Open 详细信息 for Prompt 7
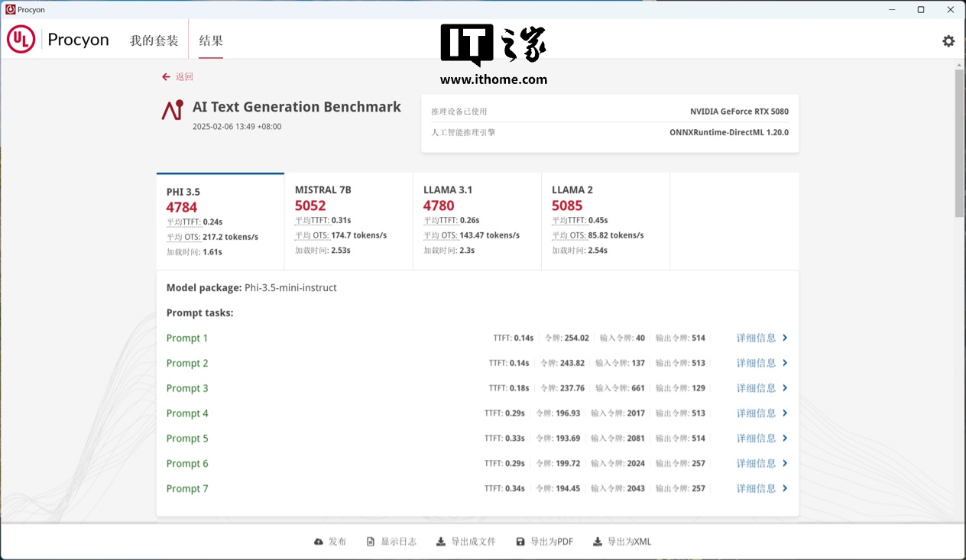This screenshot has width=966, height=560. [756, 489]
